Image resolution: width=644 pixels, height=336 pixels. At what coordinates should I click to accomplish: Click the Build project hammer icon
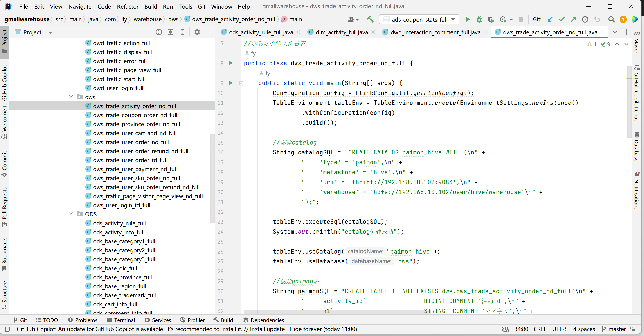coord(370,19)
